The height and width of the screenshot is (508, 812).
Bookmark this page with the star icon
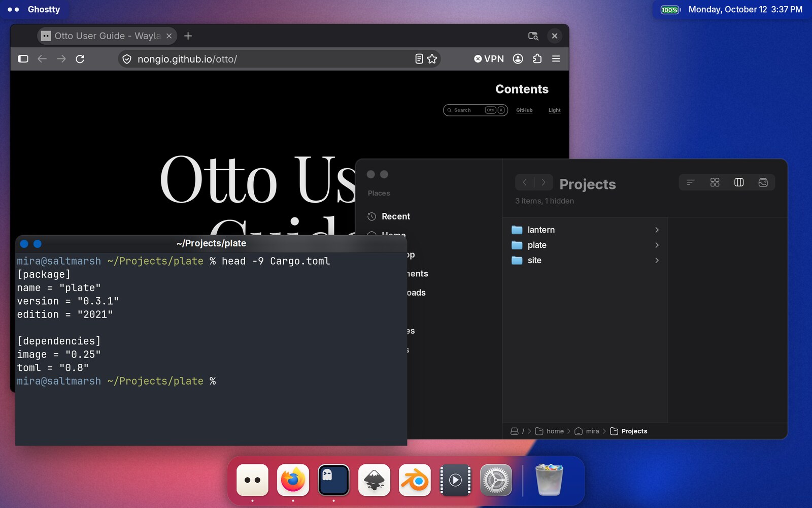pyautogui.click(x=432, y=59)
